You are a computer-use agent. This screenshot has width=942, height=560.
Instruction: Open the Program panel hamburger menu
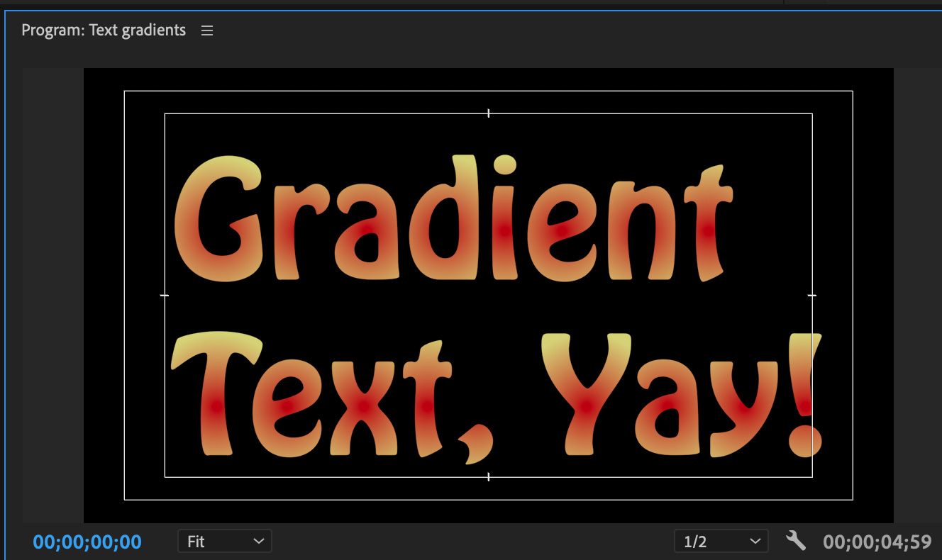(x=207, y=30)
